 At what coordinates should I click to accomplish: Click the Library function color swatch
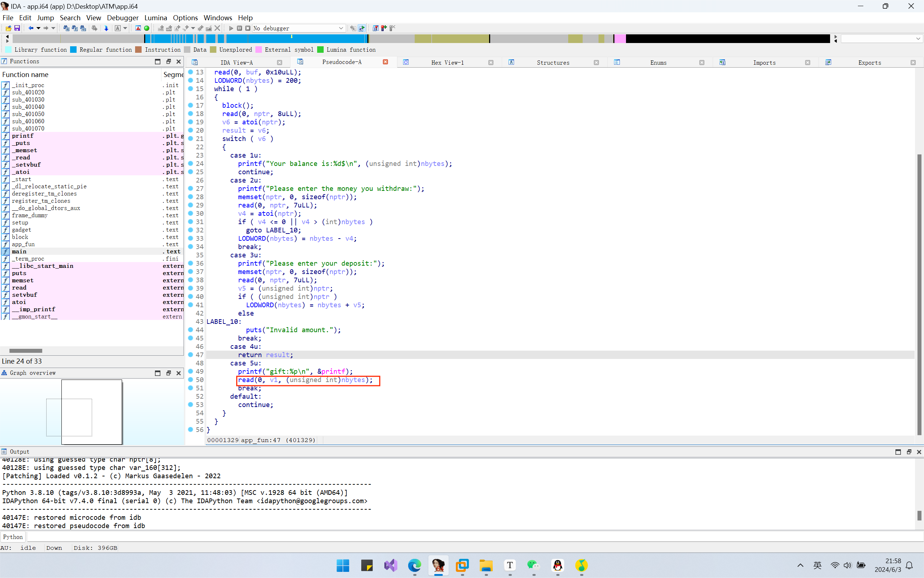[x=8, y=50]
